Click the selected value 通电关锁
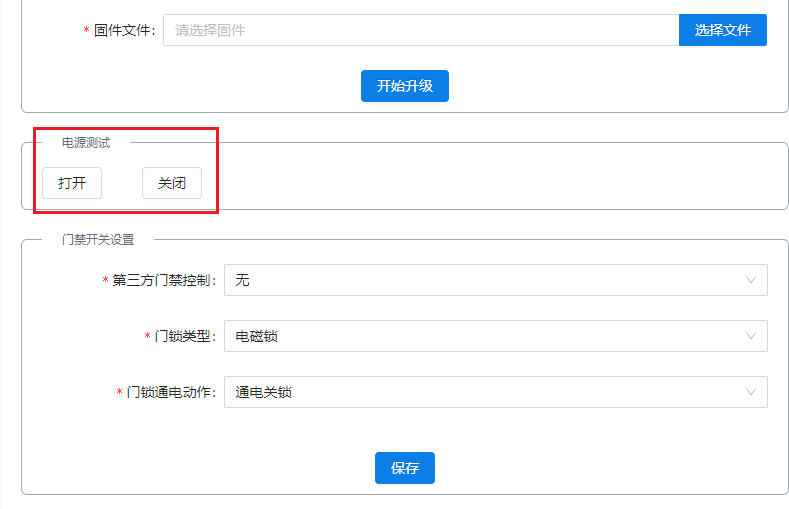 click(264, 392)
